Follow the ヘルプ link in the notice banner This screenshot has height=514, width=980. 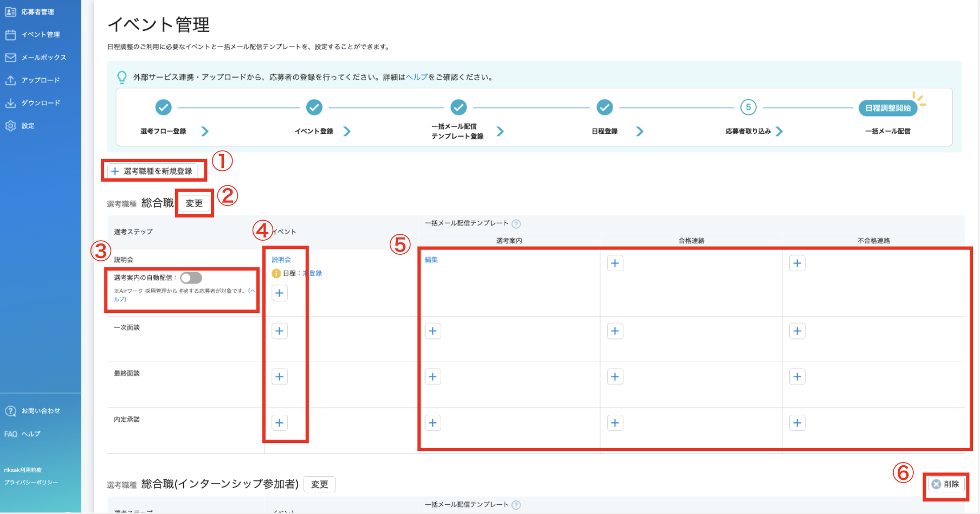coord(417,77)
